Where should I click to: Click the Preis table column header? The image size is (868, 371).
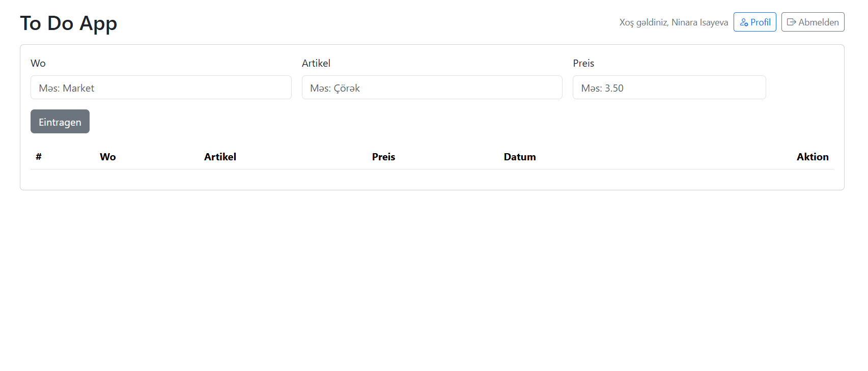tap(383, 157)
